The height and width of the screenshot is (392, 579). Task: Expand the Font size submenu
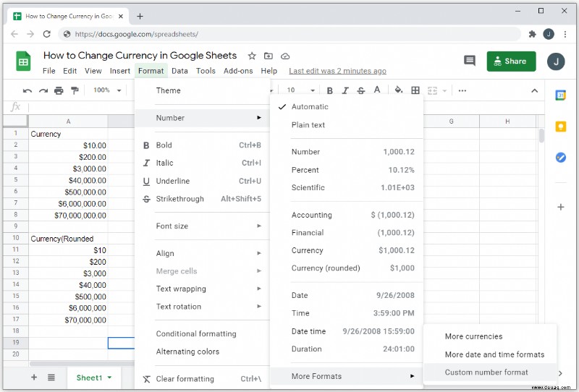coord(203,226)
